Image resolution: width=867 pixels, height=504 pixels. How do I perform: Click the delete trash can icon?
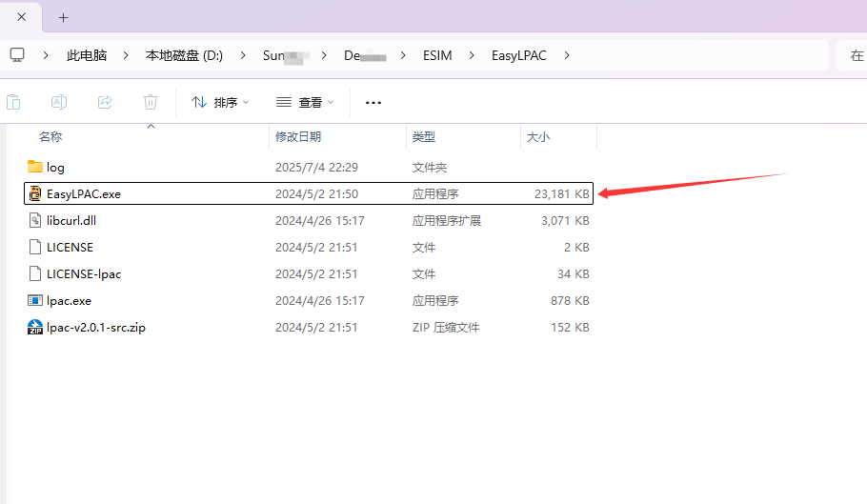[x=151, y=102]
